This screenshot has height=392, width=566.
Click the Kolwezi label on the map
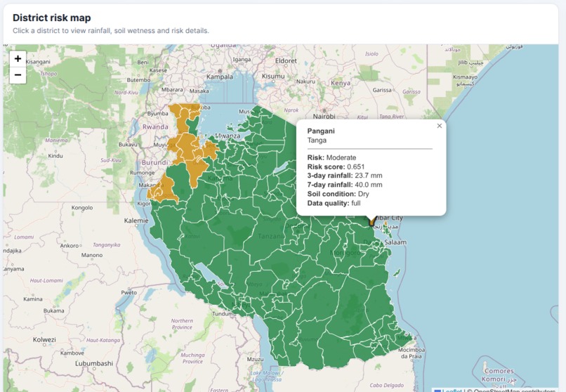(44, 339)
